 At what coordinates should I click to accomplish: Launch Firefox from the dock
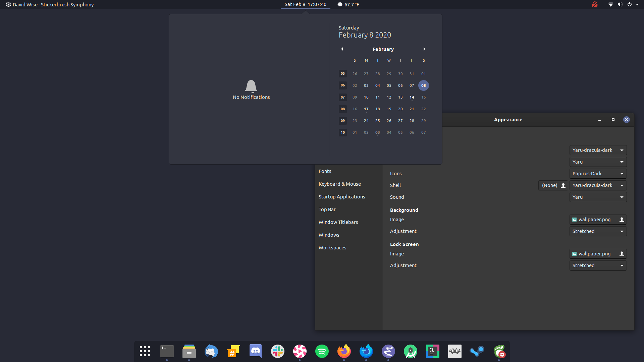[x=344, y=351]
